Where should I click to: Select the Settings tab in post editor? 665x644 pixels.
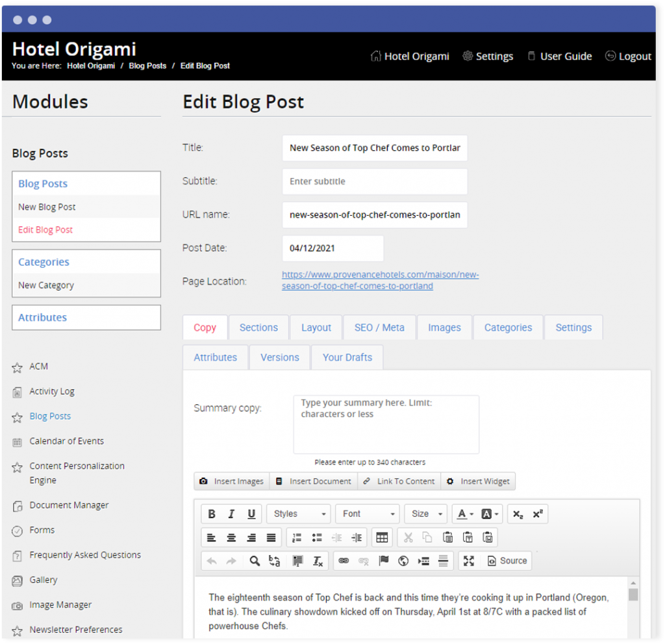tap(573, 328)
